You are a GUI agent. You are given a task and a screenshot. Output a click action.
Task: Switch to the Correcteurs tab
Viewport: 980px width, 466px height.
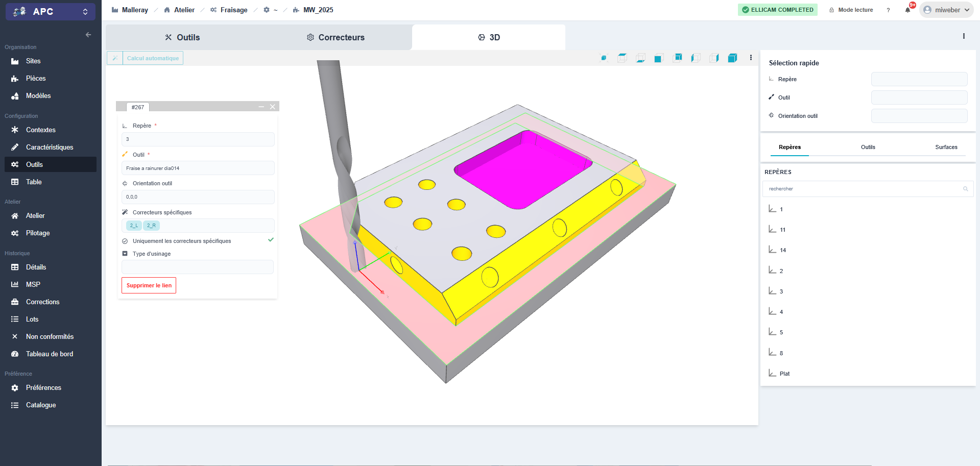336,37
